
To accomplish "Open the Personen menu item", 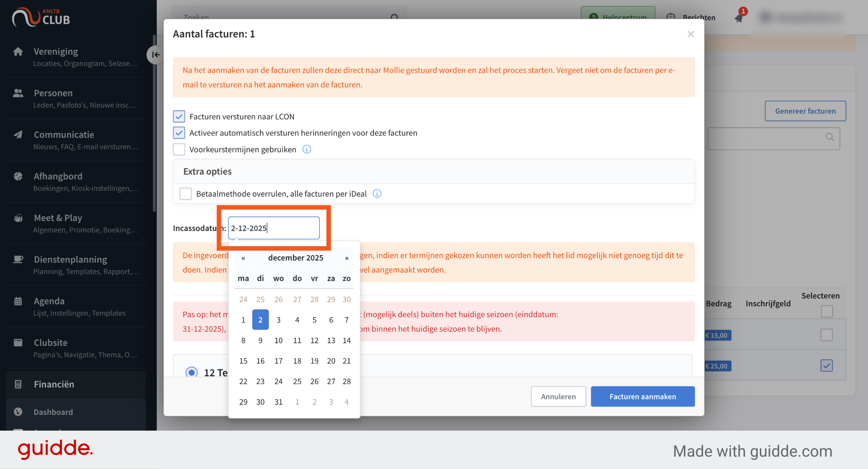I will 76,99.
